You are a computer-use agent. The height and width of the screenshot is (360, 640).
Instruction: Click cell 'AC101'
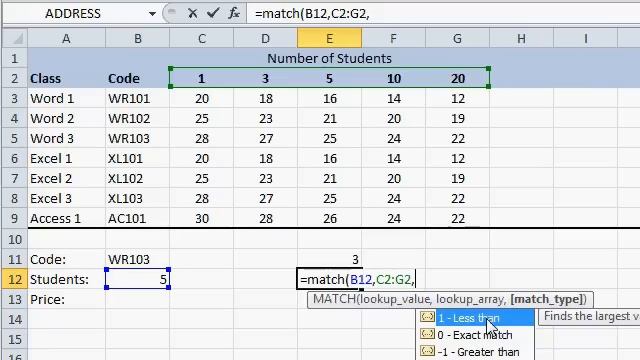click(x=138, y=218)
